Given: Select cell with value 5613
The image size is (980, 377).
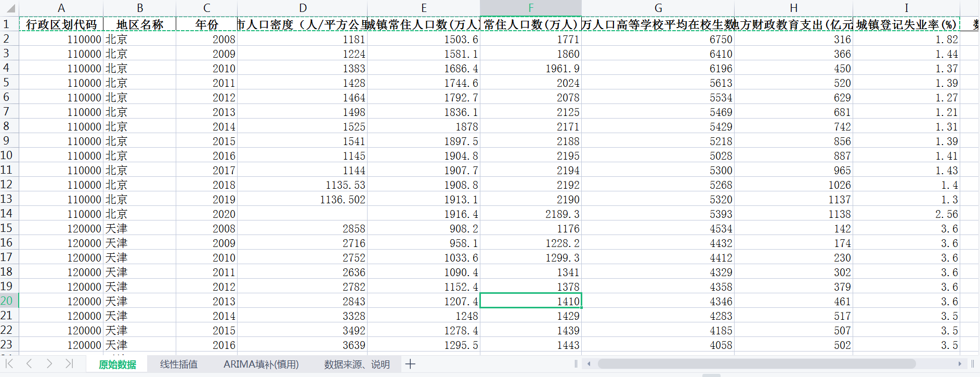Looking at the screenshot, I should (658, 83).
